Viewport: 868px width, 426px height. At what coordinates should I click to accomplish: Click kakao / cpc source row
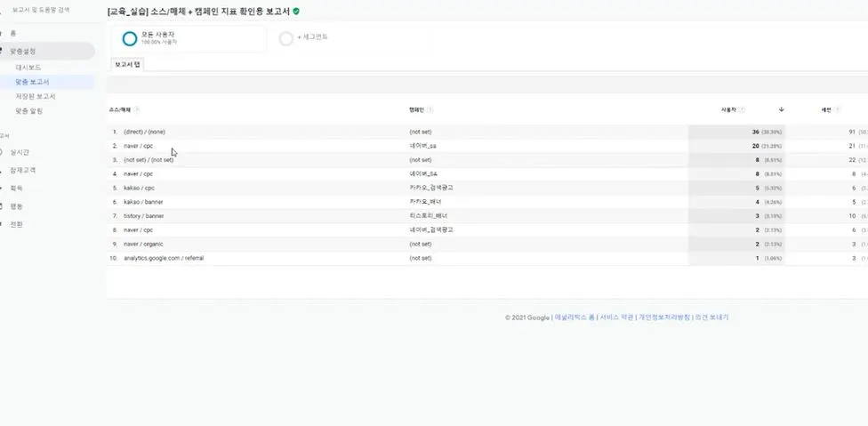point(139,189)
